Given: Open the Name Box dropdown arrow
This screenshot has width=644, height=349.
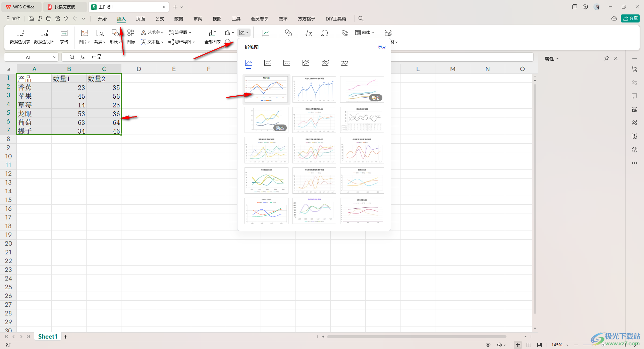Looking at the screenshot, I should click(55, 57).
